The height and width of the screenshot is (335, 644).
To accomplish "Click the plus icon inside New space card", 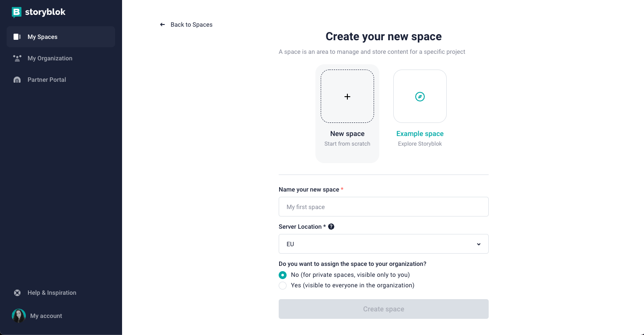I will pyautogui.click(x=347, y=96).
